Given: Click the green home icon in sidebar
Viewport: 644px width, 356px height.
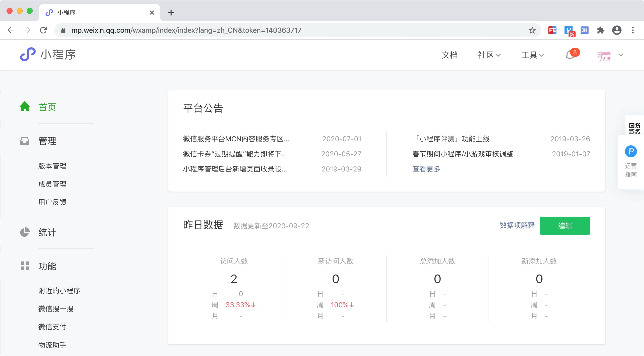Looking at the screenshot, I should pyautogui.click(x=25, y=107).
